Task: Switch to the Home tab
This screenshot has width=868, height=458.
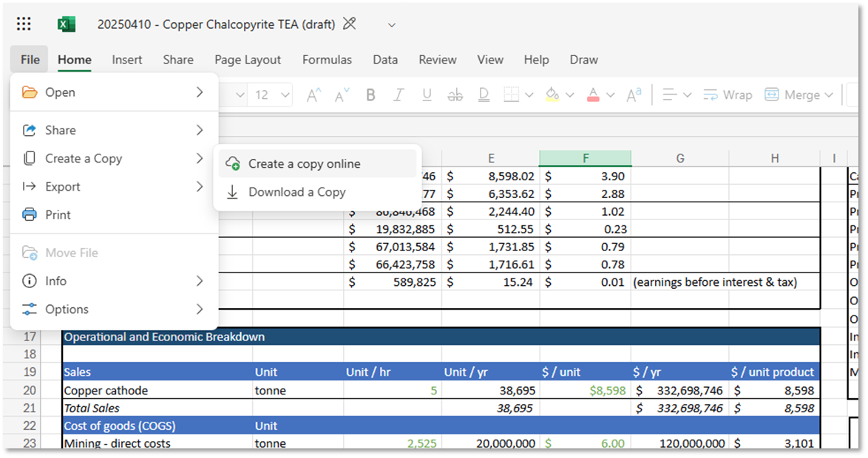Action: (75, 60)
